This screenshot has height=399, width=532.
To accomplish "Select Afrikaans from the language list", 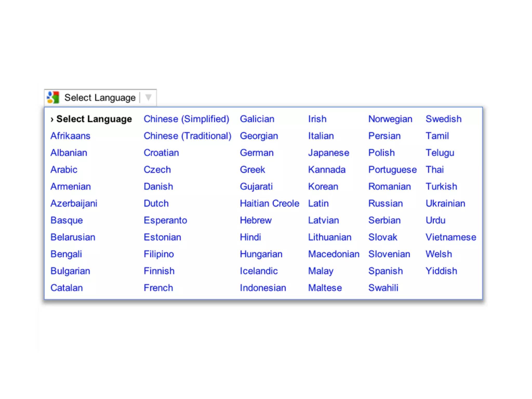I will pyautogui.click(x=70, y=136).
